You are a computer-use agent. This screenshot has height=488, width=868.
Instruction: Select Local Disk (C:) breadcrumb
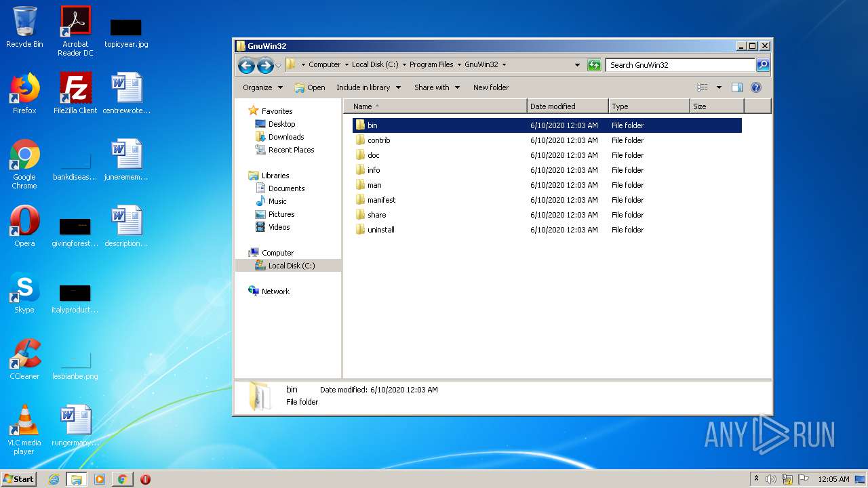pyautogui.click(x=375, y=65)
